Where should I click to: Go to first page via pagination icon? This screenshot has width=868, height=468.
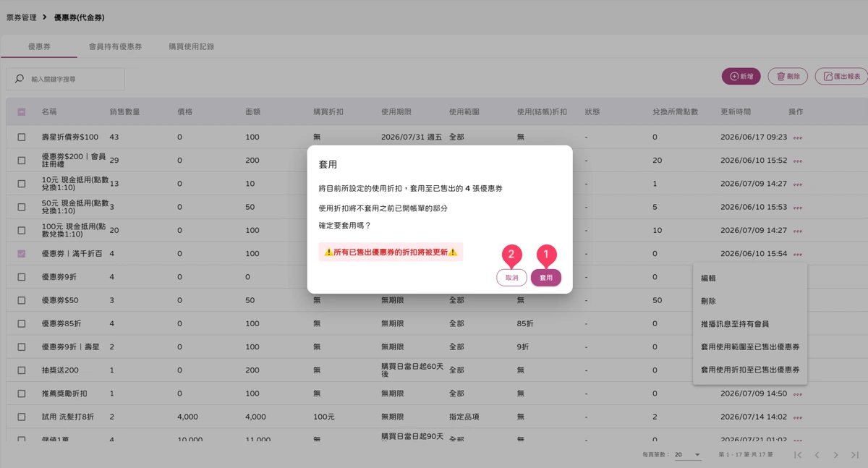coord(798,455)
